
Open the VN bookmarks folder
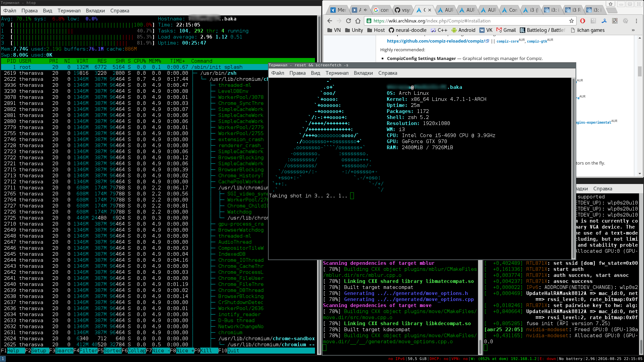(x=334, y=30)
